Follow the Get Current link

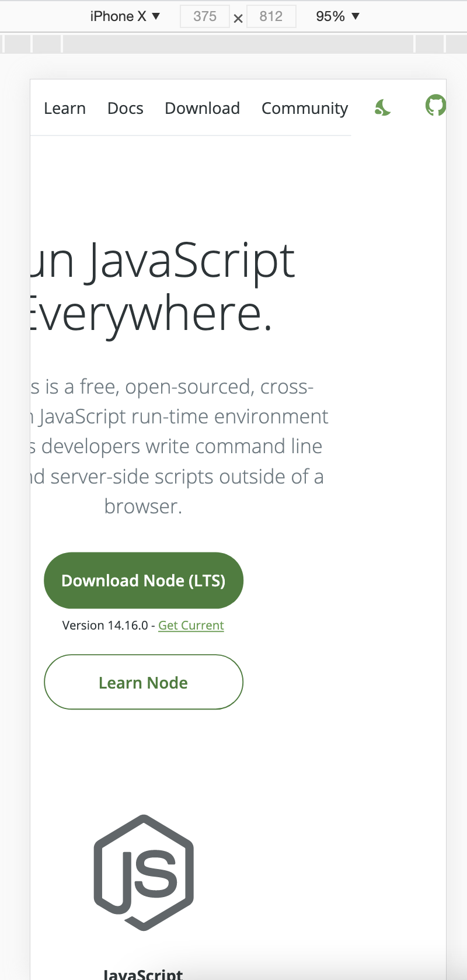pos(191,625)
